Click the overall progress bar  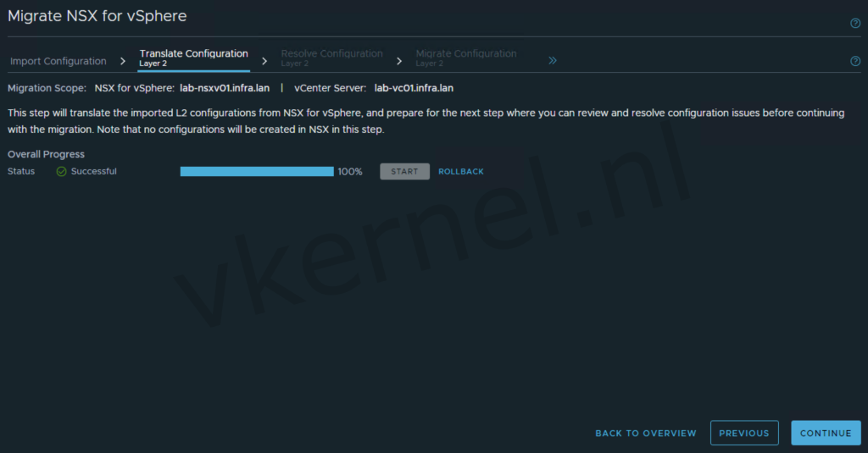click(x=257, y=172)
